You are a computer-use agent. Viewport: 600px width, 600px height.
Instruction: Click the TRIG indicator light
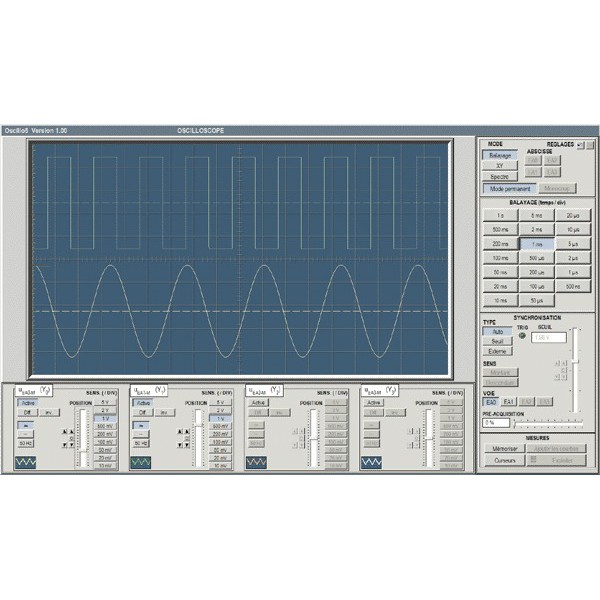coord(522,336)
